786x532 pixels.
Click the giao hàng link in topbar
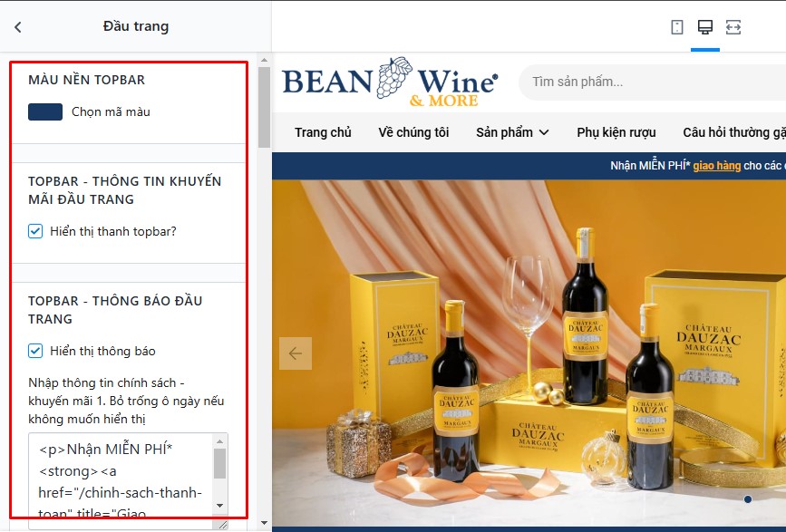pyautogui.click(x=717, y=165)
